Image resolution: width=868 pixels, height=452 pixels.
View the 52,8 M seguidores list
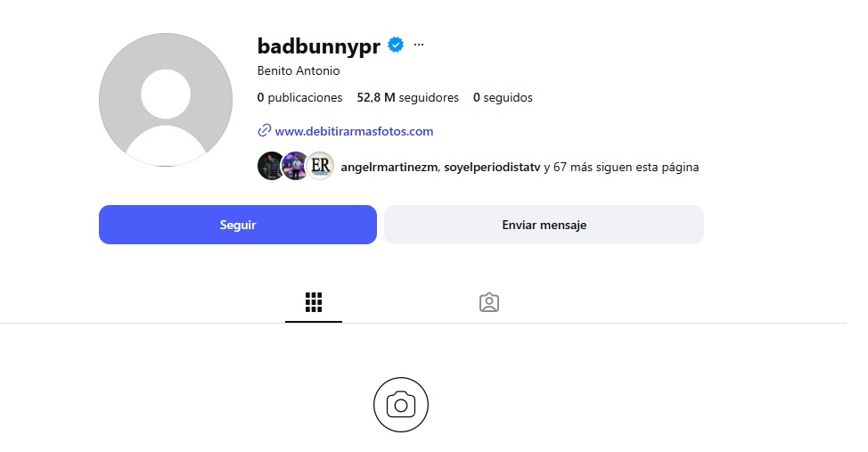tap(407, 97)
